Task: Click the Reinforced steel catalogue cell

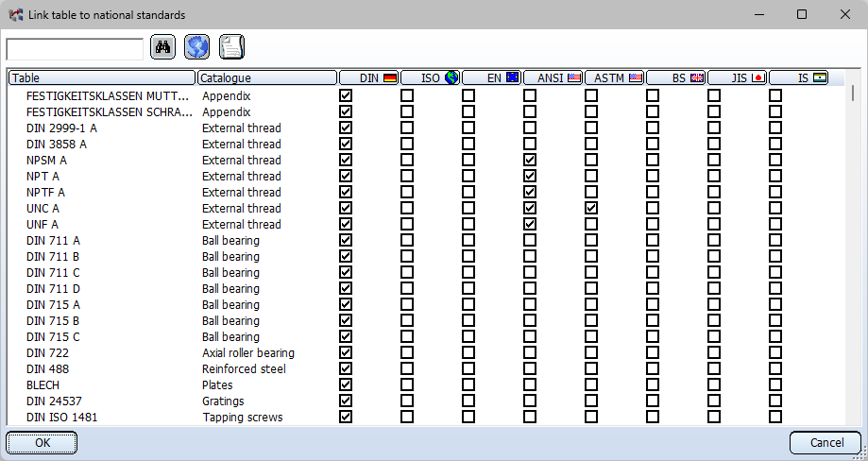Action: (244, 368)
